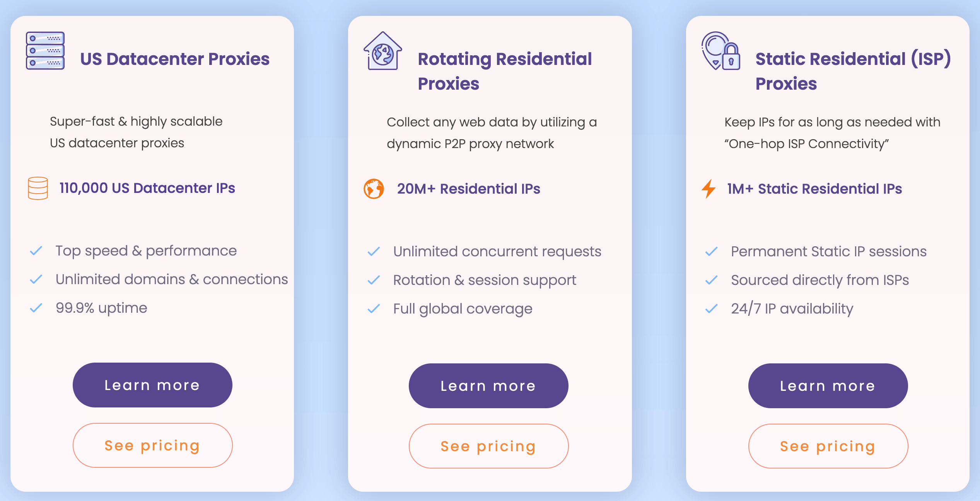Open the US Datacenter Proxies heading
The width and height of the screenshot is (980, 501).
click(175, 59)
